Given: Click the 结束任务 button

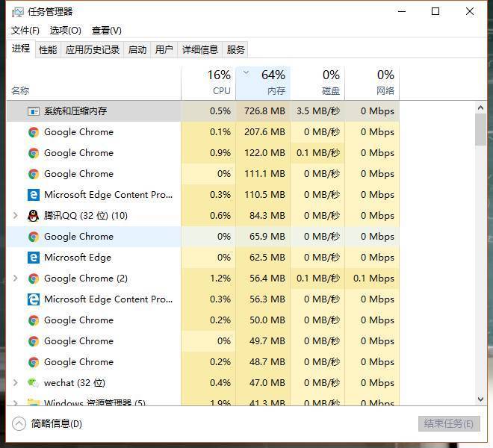Looking at the screenshot, I should click(x=448, y=423).
